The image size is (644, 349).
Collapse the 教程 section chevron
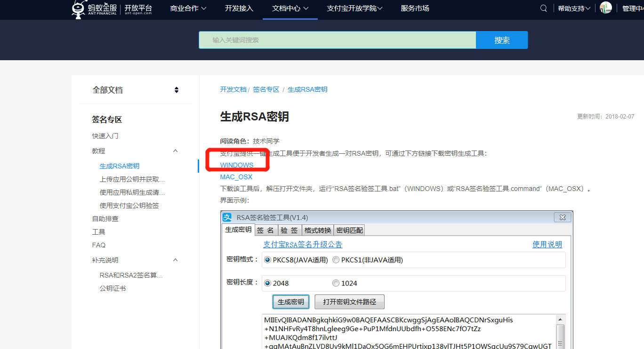click(x=176, y=151)
